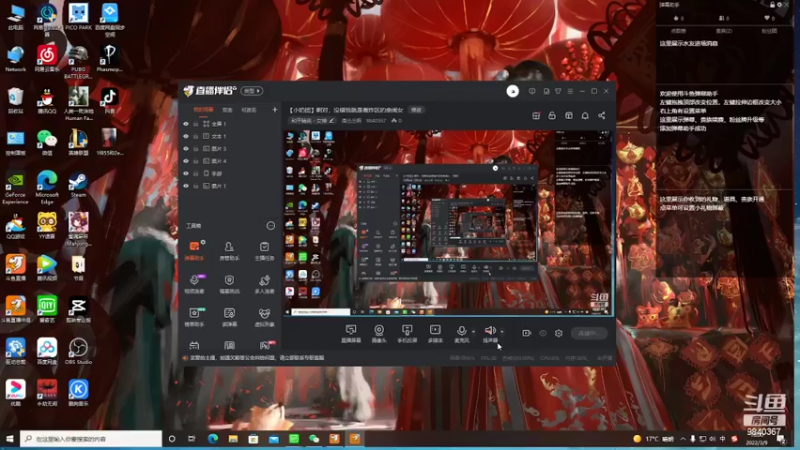Click the live preview canvas in the companion window
The image size is (800, 450).
[x=448, y=223]
